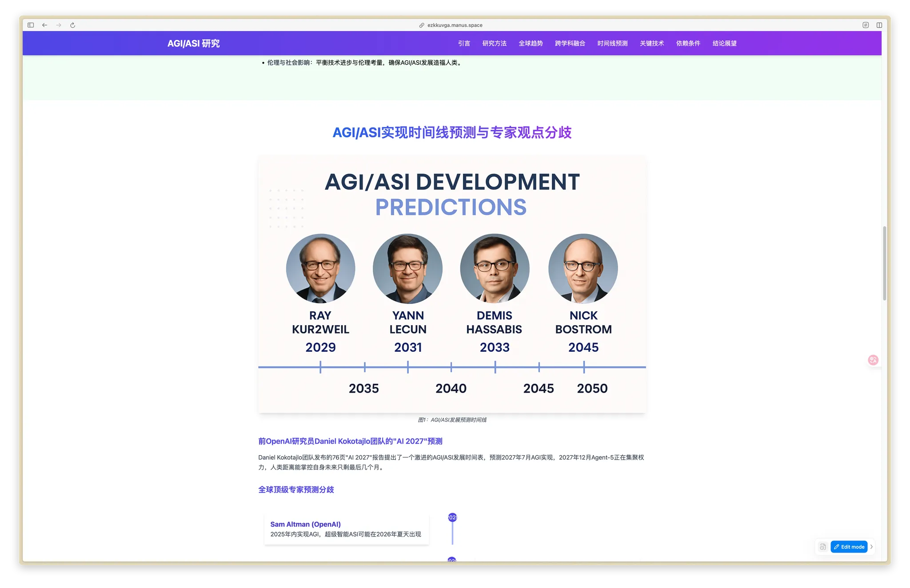Click the link icon beside the URL
The height and width of the screenshot is (588, 910).
point(422,25)
